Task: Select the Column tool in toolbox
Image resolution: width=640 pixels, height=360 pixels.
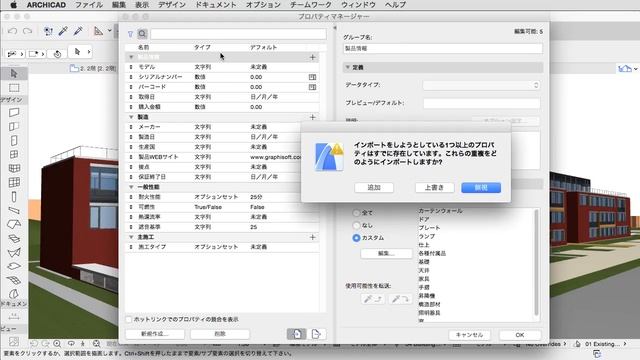Action: [14, 197]
